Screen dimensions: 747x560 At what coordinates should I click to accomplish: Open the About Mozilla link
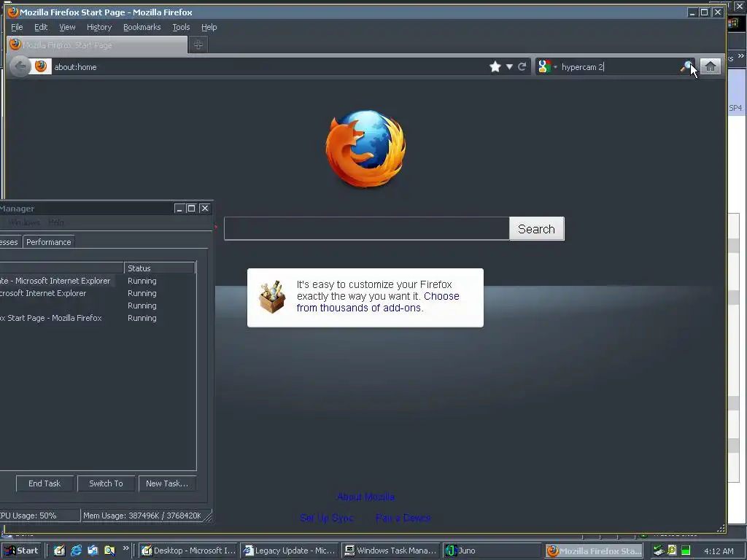coord(365,497)
